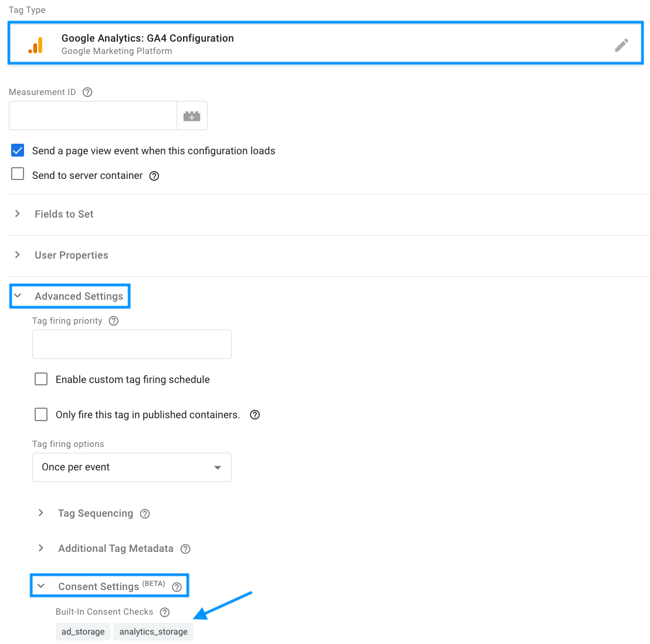Viewport: 650px width, 644px height.
Task: Check Only fire this tag in published containers
Action: (x=41, y=415)
